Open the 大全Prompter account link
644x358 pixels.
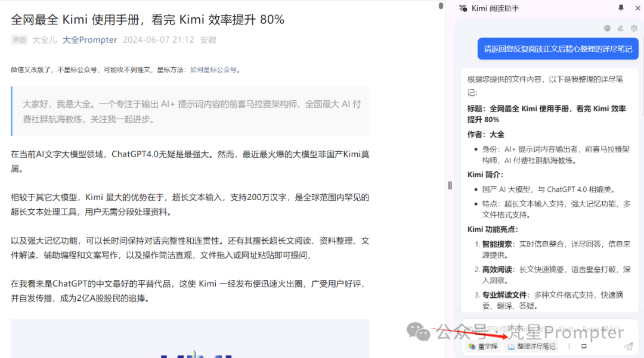click(89, 40)
